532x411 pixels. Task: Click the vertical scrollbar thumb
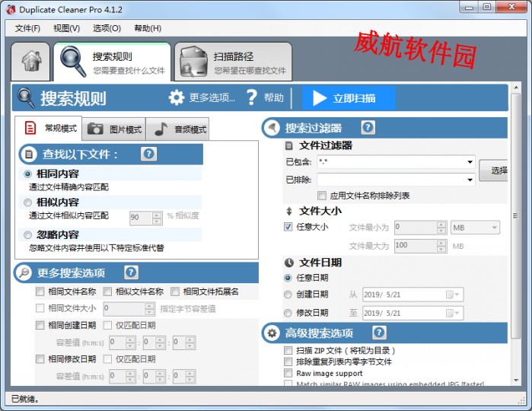(516, 215)
